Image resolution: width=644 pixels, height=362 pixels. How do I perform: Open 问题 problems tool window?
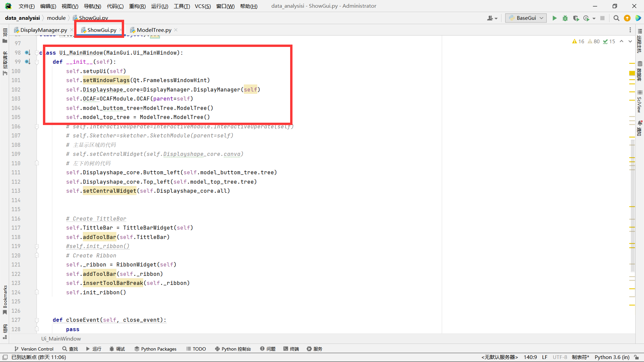(268, 349)
